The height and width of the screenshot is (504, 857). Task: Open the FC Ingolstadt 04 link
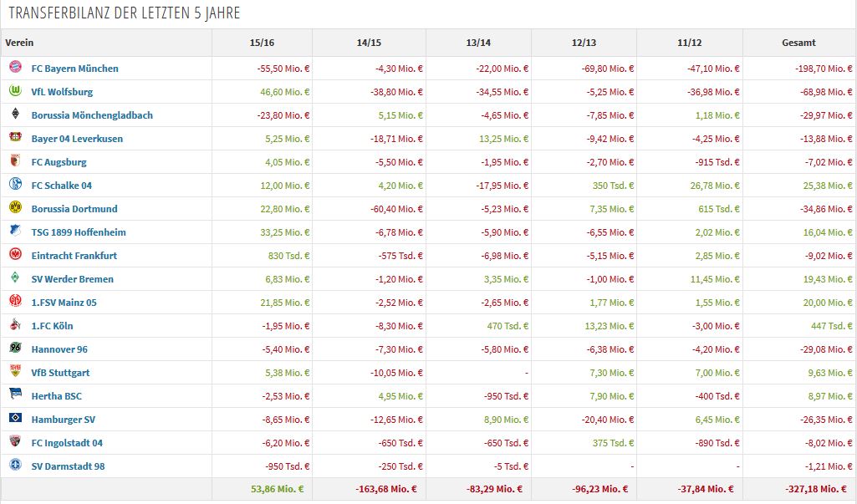click(x=67, y=443)
